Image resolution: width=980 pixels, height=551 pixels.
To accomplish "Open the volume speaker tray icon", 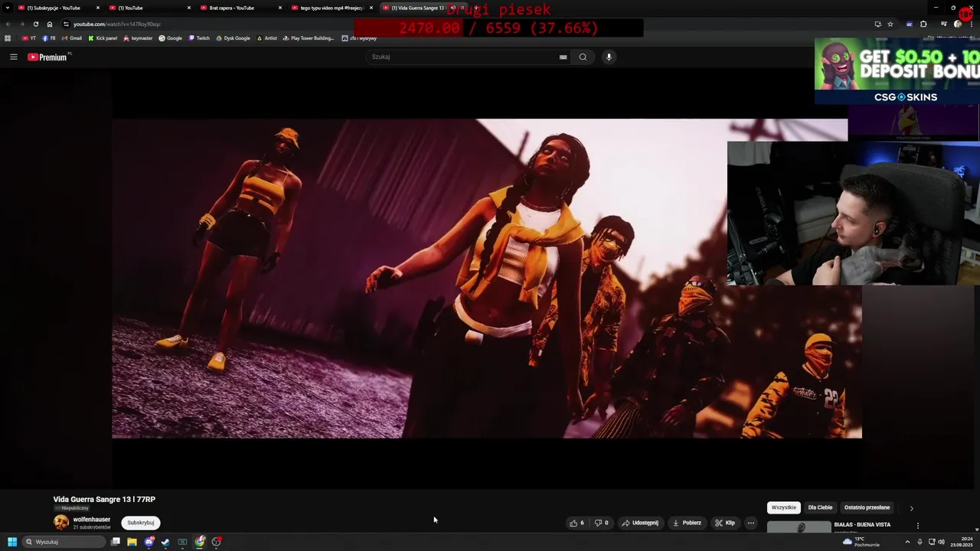I will tap(941, 542).
